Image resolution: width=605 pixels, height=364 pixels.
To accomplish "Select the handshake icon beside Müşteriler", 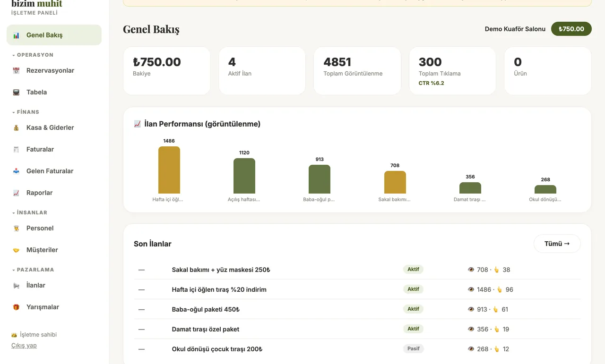I will (16, 250).
